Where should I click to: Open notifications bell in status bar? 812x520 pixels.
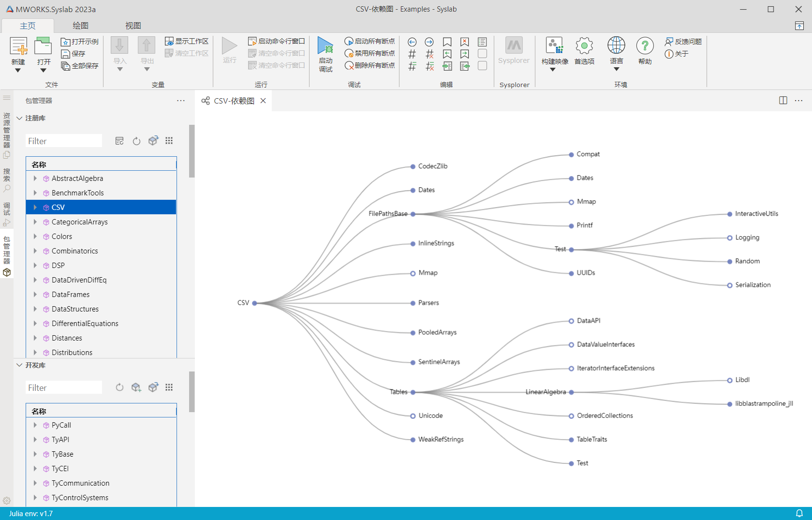[799, 513]
